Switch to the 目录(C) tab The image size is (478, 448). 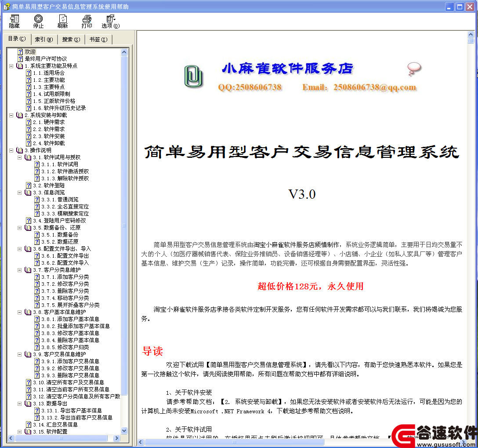point(17,39)
